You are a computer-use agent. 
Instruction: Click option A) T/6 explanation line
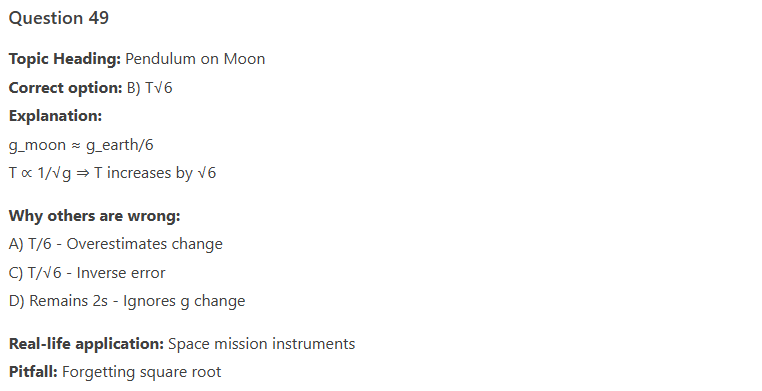click(x=116, y=244)
